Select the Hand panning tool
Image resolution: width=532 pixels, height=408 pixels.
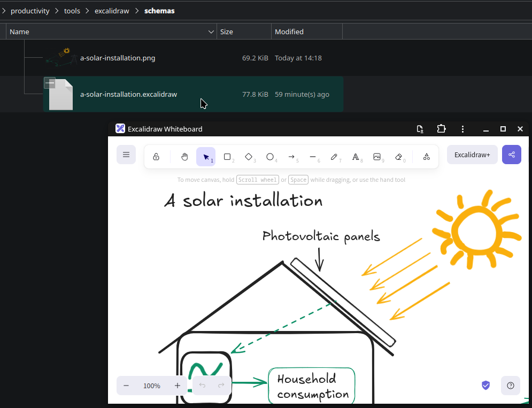(184, 157)
